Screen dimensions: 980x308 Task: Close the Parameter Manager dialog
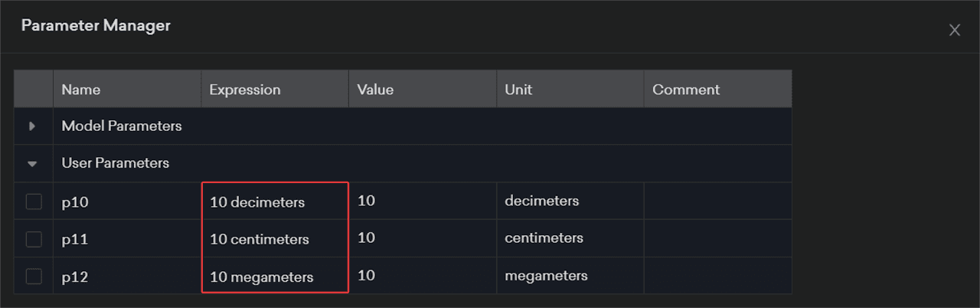(954, 30)
